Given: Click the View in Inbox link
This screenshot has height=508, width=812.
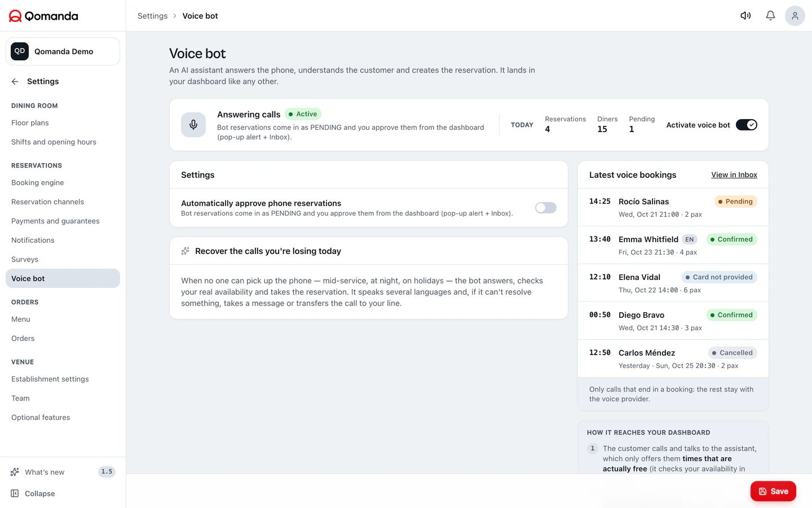Looking at the screenshot, I should (x=734, y=175).
